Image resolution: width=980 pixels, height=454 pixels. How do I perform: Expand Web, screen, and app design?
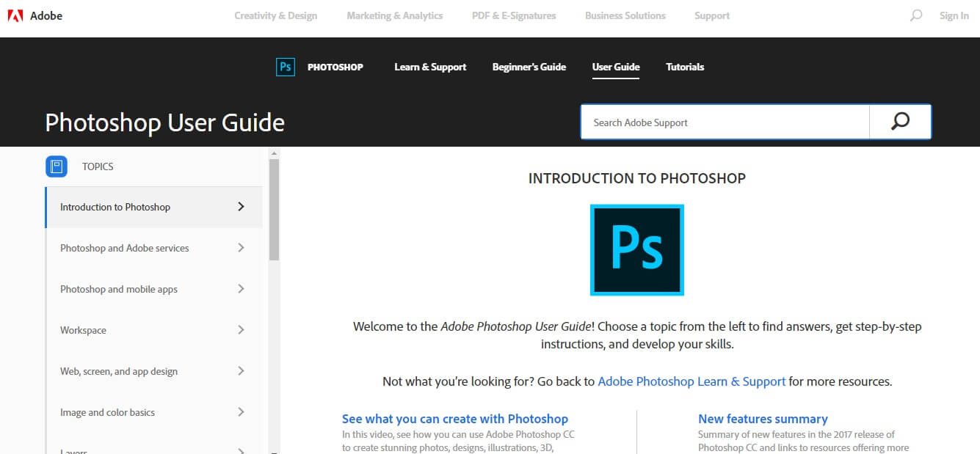pos(241,371)
